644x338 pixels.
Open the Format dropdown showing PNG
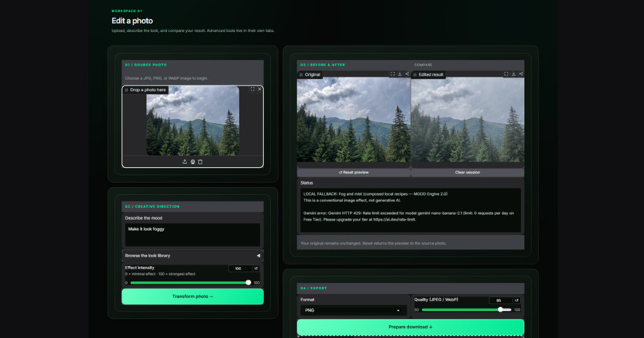[x=353, y=311]
